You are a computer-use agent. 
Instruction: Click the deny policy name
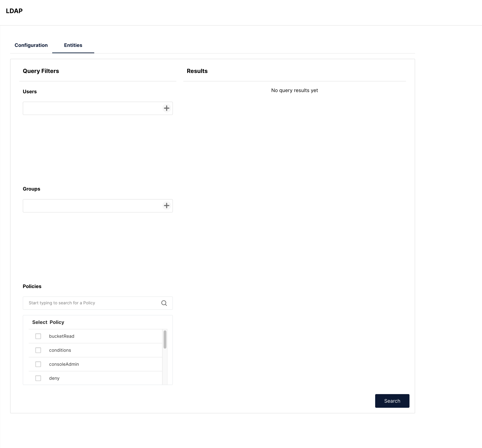click(54, 378)
